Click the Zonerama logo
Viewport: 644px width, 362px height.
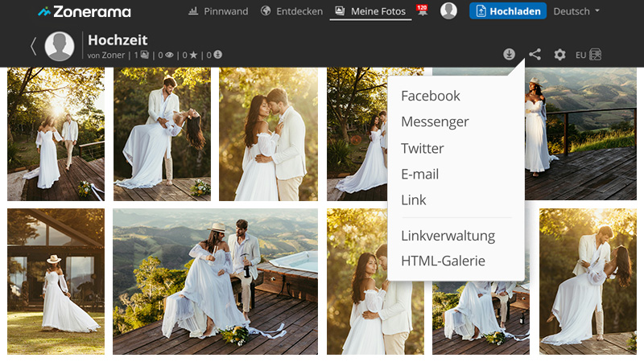[84, 11]
